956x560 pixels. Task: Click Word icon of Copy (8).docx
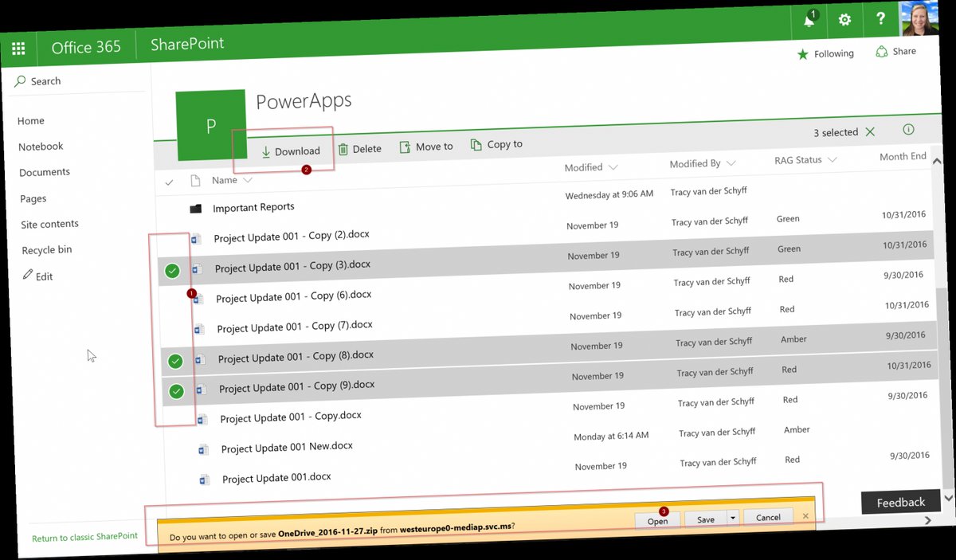(201, 359)
